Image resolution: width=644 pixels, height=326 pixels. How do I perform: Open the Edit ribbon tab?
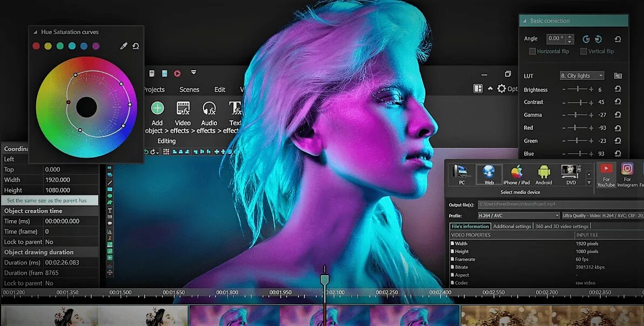tap(220, 90)
